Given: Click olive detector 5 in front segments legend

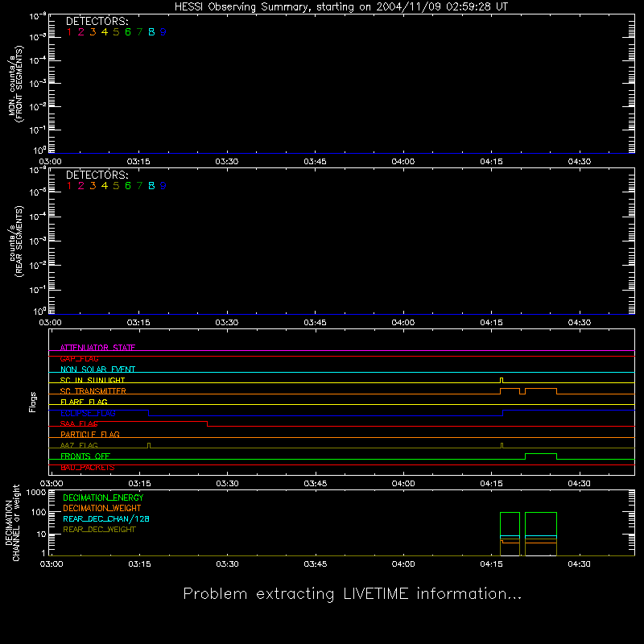Looking at the screenshot, I should pos(116,32).
